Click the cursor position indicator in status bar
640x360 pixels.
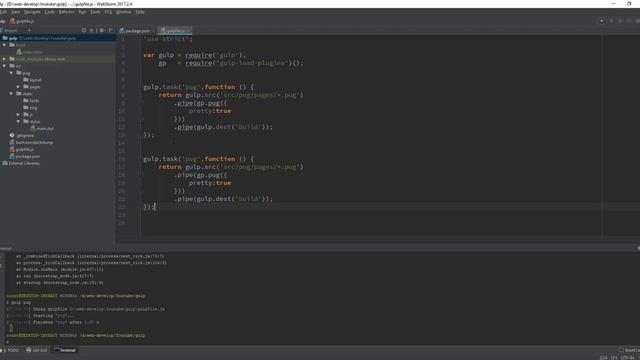(603, 358)
